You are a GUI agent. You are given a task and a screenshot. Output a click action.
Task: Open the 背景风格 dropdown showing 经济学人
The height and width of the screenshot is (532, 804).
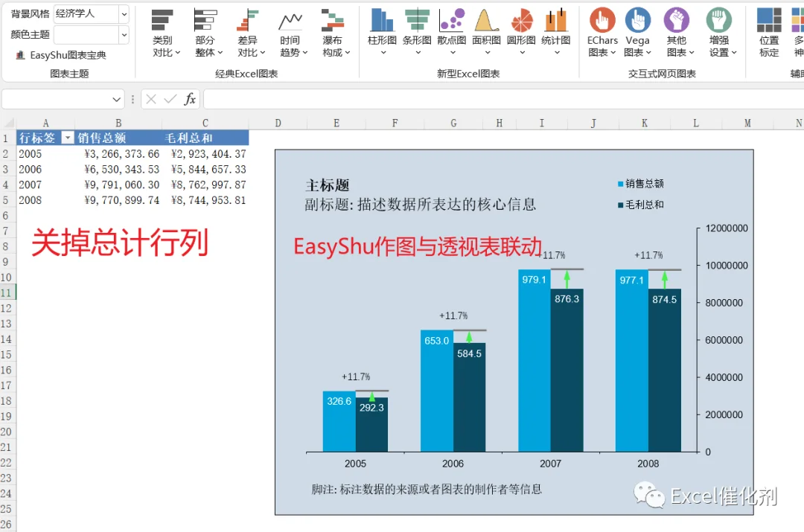[124, 14]
